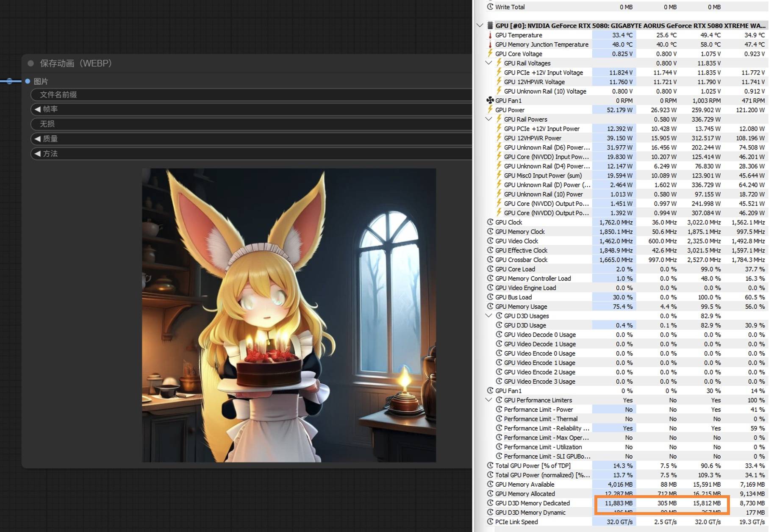Click the lightning icon beside GPU Core Voltage
This screenshot has width=774, height=532.
click(x=490, y=53)
